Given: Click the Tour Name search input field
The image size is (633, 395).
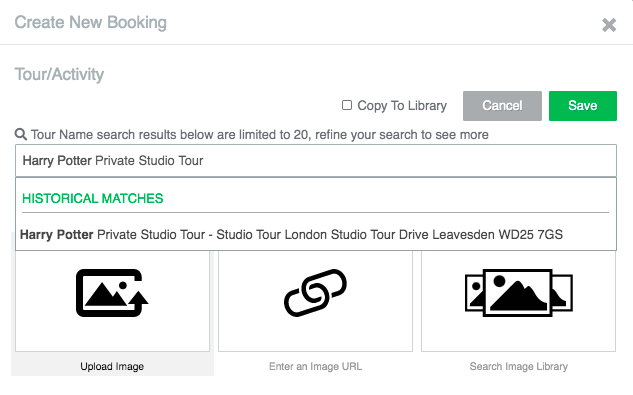Looking at the screenshot, I should click(316, 160).
